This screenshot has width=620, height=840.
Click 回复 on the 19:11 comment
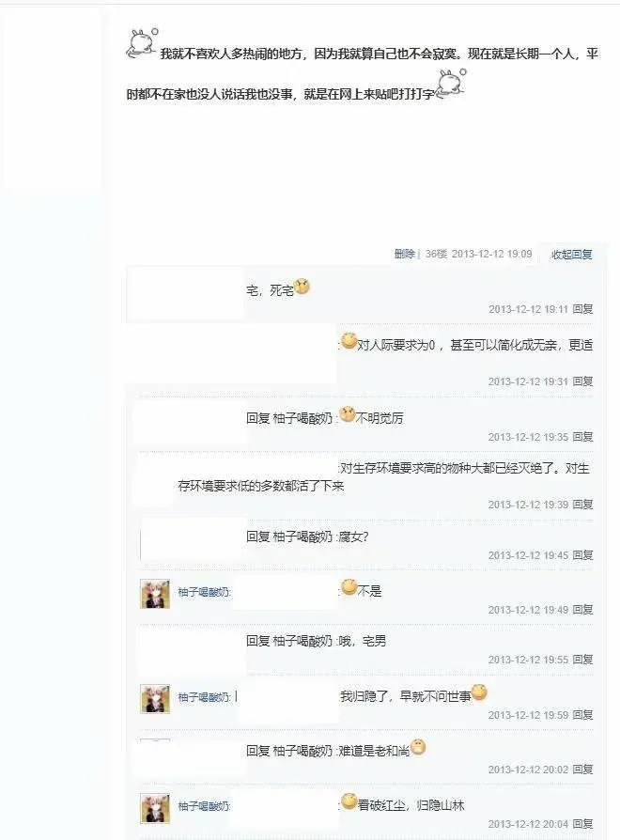pos(582,309)
